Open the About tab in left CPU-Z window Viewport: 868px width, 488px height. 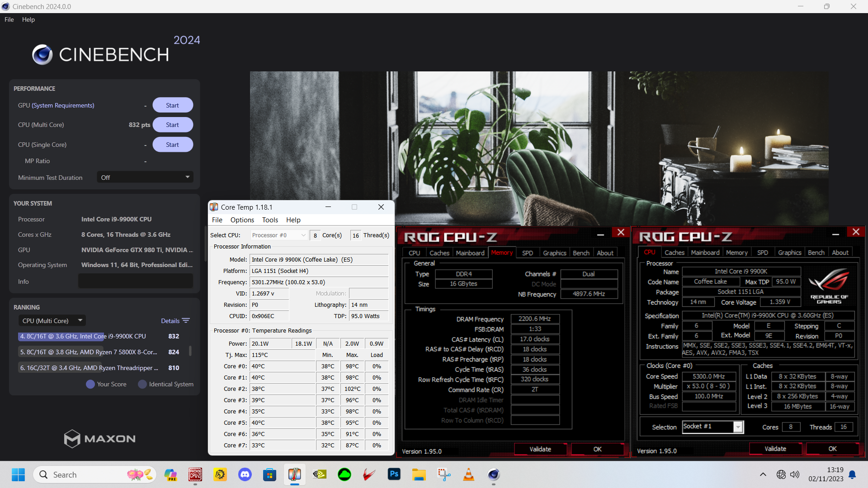click(605, 253)
